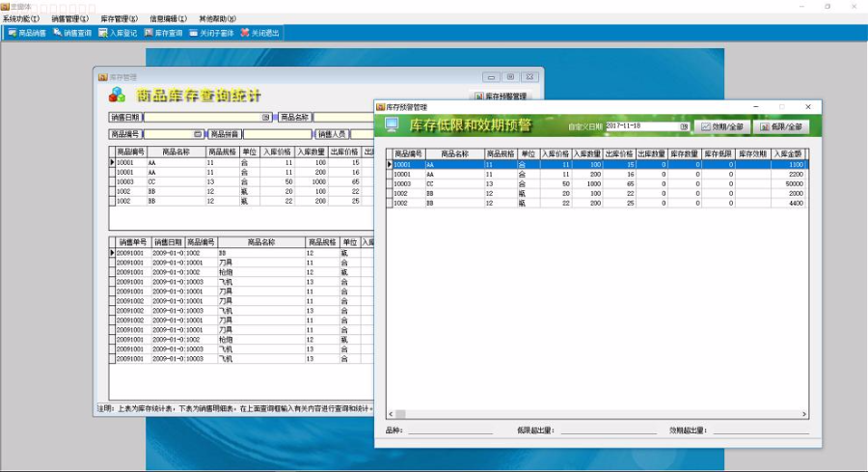868x472 pixels.
Task: Open 商品销售 from the main toolbar
Action: 27,33
